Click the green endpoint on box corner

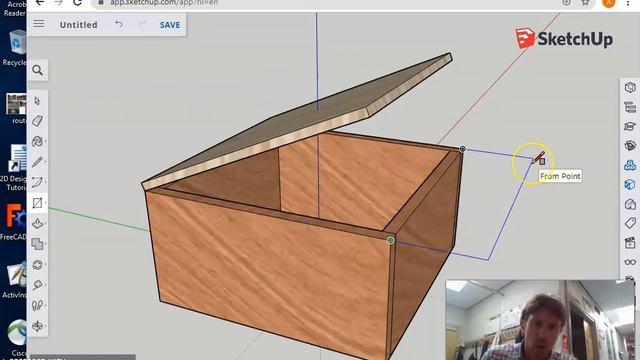(x=391, y=240)
